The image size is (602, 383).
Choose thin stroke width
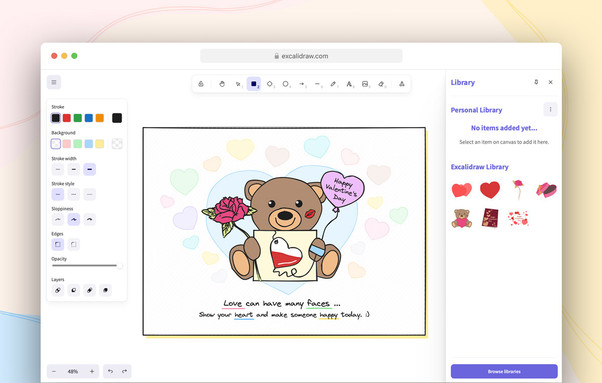pos(58,169)
